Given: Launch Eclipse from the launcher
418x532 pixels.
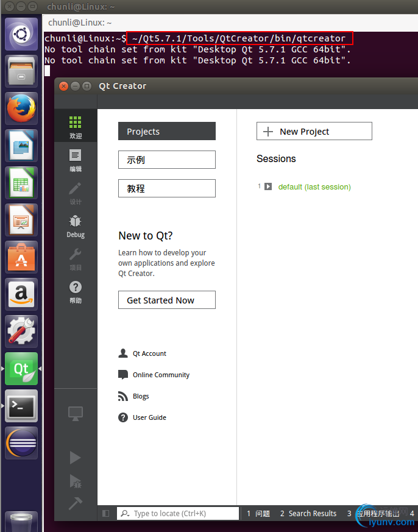Looking at the screenshot, I should [x=21, y=443].
